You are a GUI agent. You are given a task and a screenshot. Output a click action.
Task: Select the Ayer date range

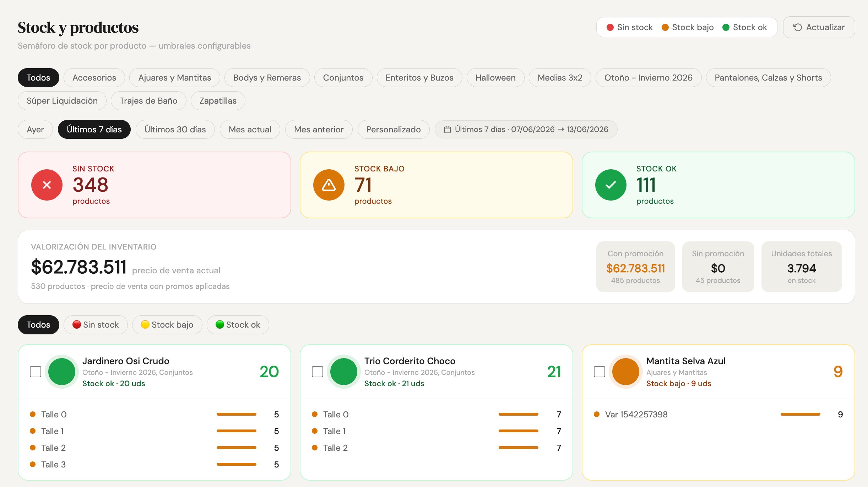coord(35,130)
